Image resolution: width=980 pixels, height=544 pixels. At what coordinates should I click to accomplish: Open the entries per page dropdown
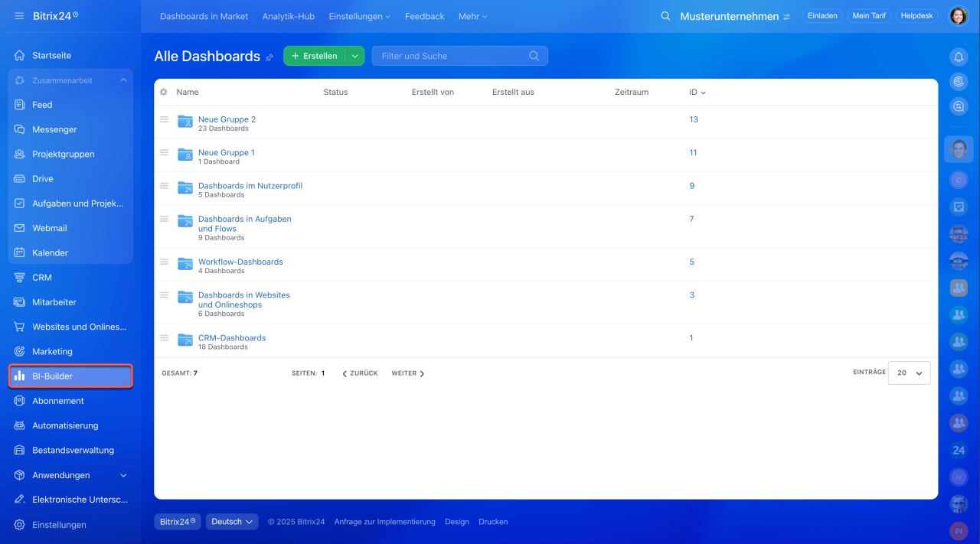[x=910, y=373]
